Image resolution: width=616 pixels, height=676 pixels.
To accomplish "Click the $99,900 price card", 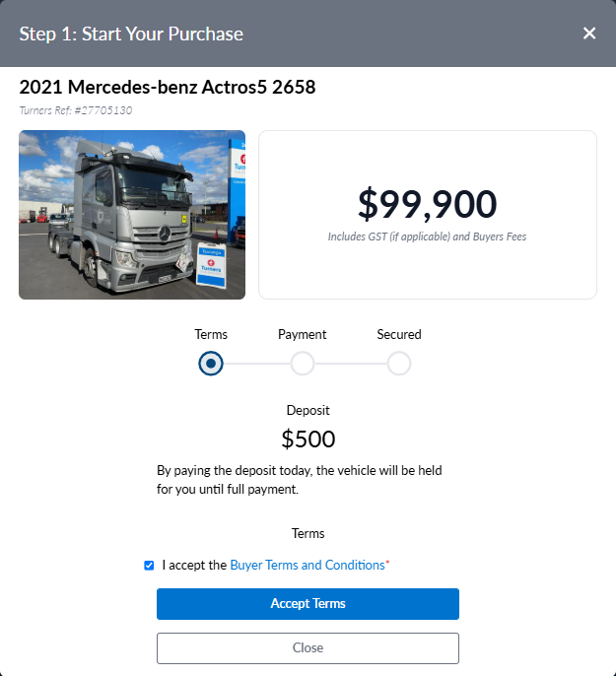I will [x=428, y=215].
